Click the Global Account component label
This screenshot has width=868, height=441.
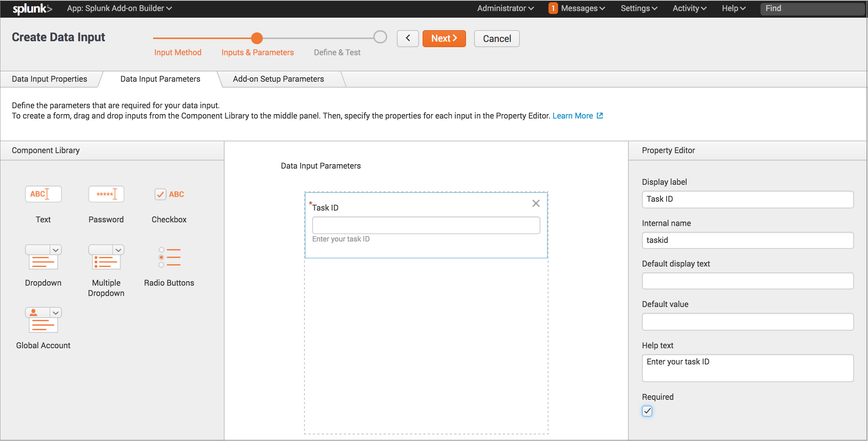pyautogui.click(x=43, y=345)
